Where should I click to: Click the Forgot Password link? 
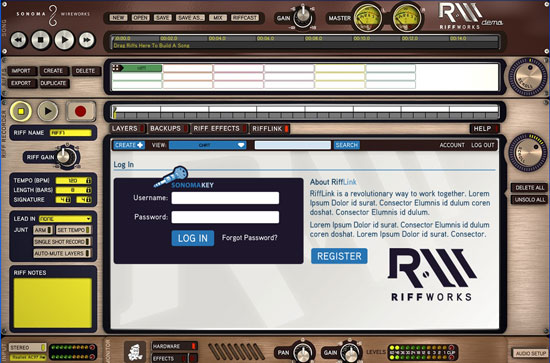click(x=249, y=238)
